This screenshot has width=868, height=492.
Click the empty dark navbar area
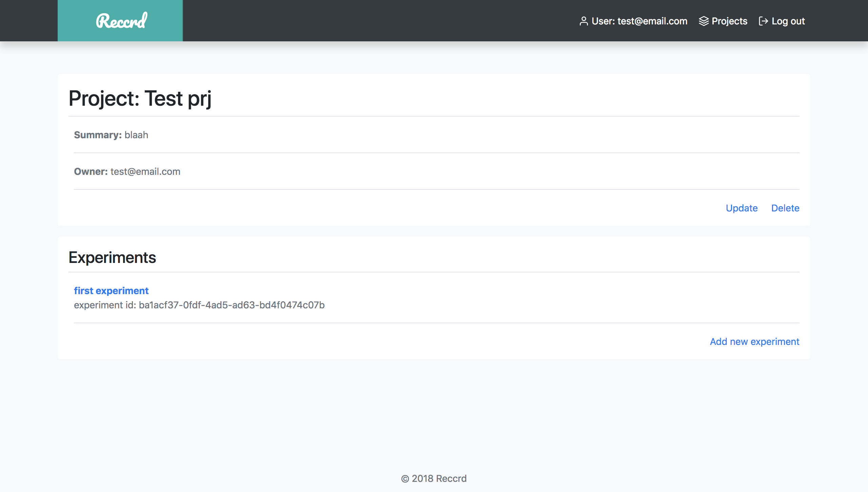pyautogui.click(x=373, y=20)
